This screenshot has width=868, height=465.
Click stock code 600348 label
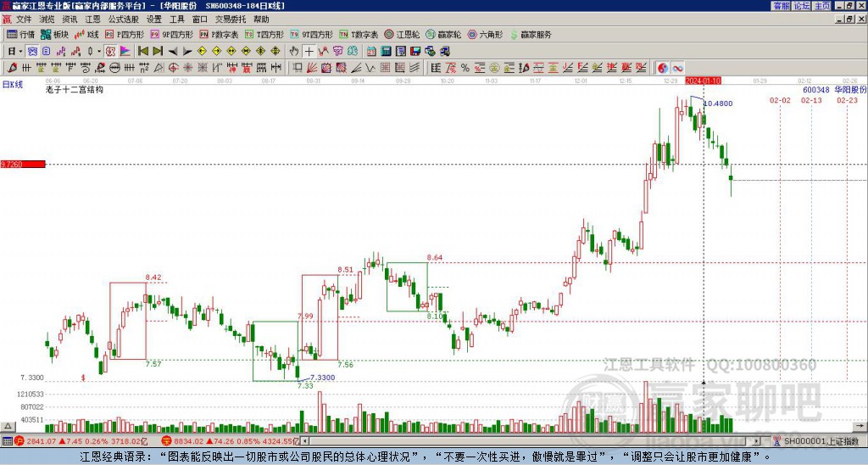[x=816, y=89]
